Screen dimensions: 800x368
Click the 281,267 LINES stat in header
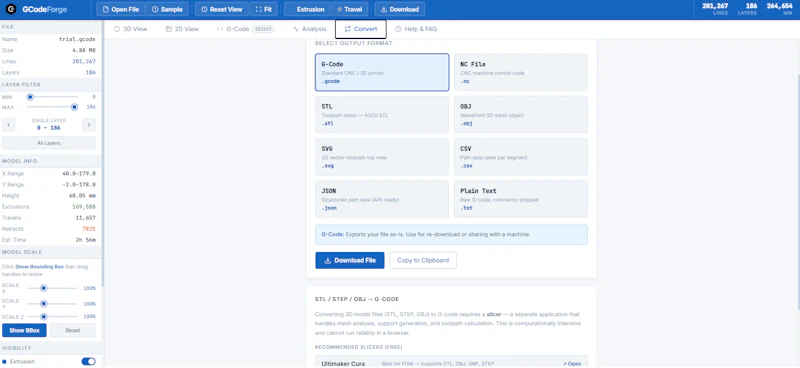[715, 9]
